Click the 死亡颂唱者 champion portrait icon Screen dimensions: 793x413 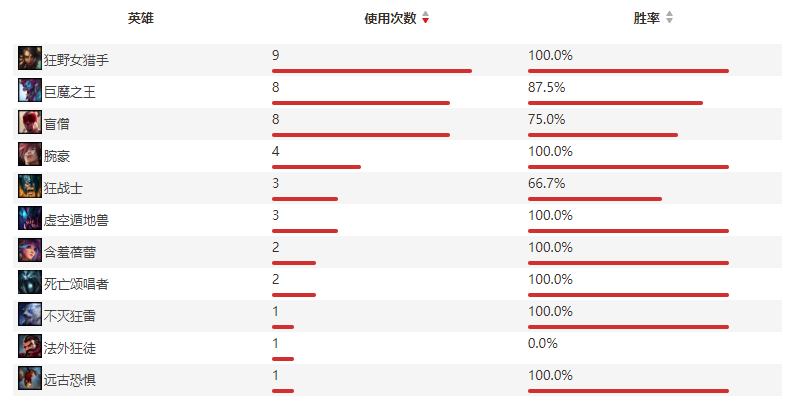pos(30,282)
